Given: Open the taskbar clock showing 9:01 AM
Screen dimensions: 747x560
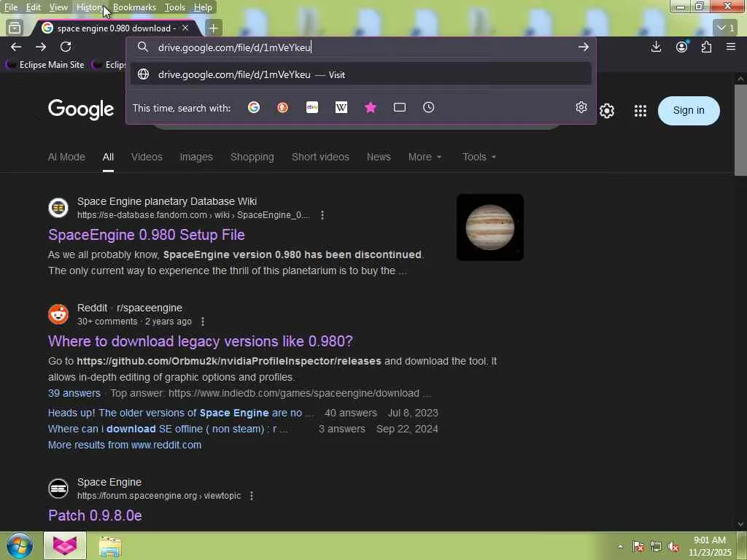Looking at the screenshot, I should pyautogui.click(x=710, y=546).
